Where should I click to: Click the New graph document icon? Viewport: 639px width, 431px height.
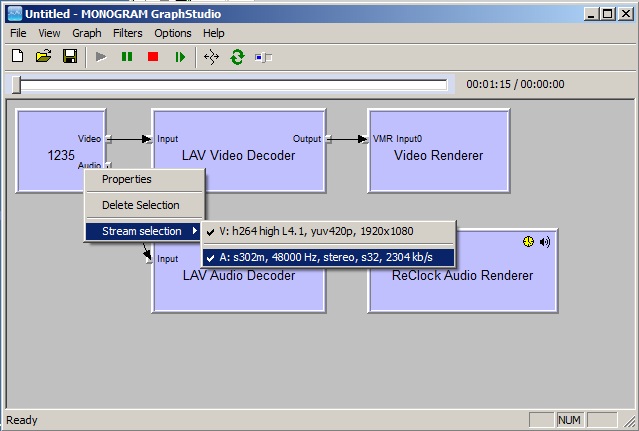[18, 56]
